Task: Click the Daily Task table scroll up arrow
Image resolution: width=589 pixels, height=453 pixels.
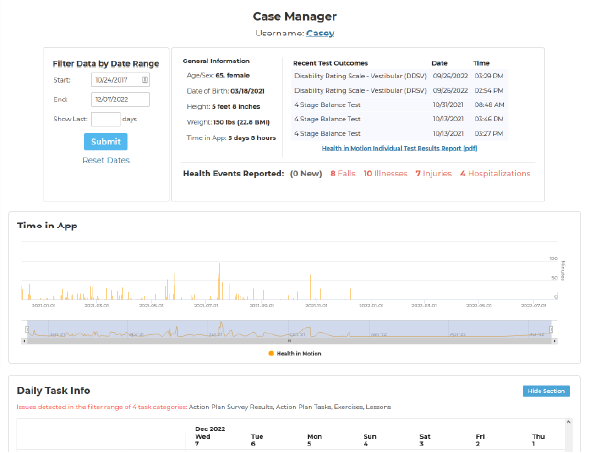Action: 569,422
